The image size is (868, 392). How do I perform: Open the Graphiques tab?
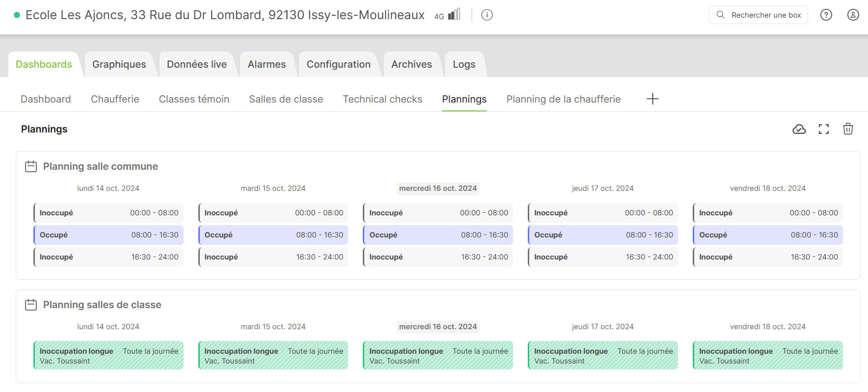(119, 64)
